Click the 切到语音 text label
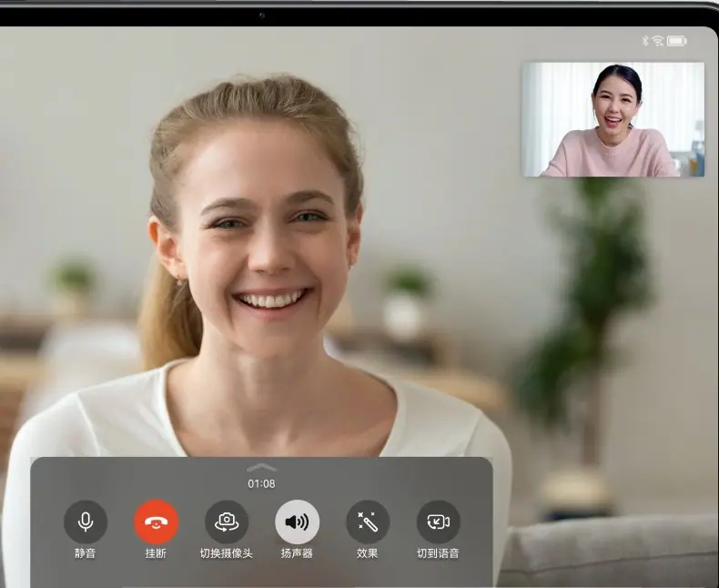This screenshot has width=719, height=588. coord(438,553)
